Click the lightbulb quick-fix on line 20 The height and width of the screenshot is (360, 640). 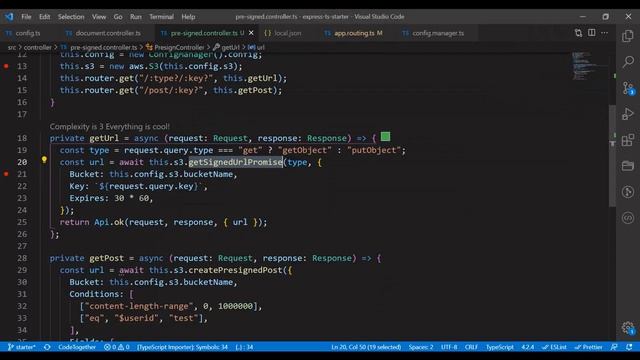(x=44, y=160)
